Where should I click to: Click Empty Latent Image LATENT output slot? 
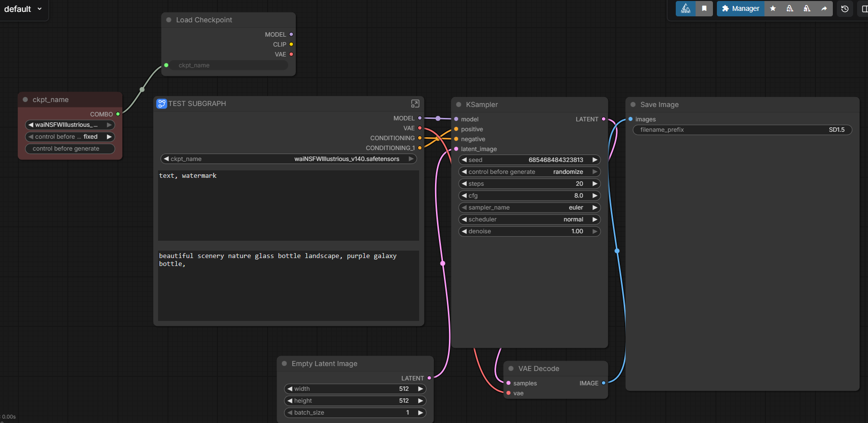429,378
